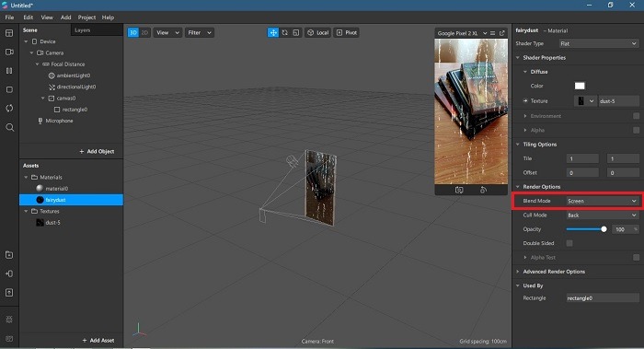Enable the Alpha checkbox
644x349 pixels.
[x=636, y=130]
